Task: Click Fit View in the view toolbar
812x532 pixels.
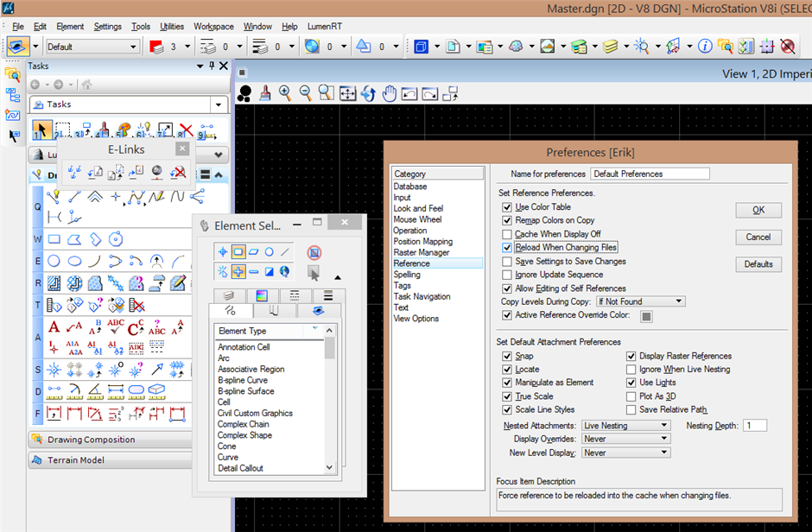Action: tap(347, 93)
